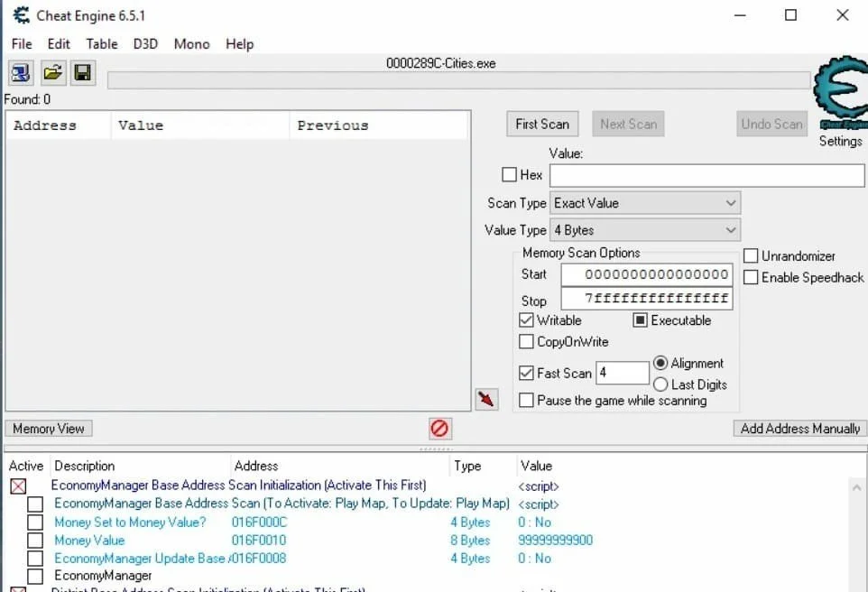868x592 pixels.
Task: Click the save floppy disk icon
Action: pyautogui.click(x=83, y=73)
